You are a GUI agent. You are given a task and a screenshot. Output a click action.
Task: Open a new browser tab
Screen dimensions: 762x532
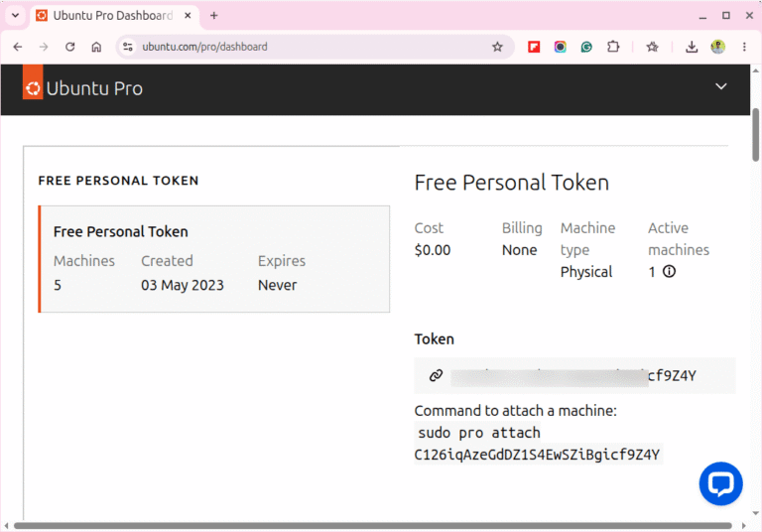tap(214, 16)
